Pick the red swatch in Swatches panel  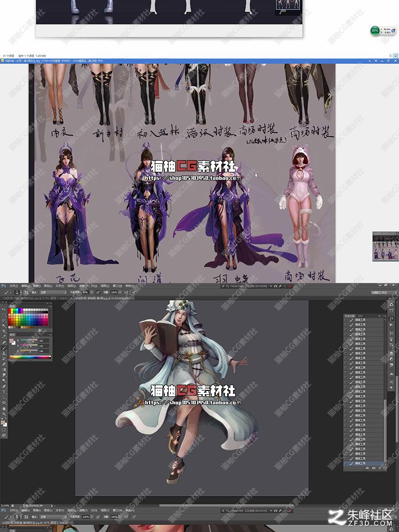click(x=10, y=310)
